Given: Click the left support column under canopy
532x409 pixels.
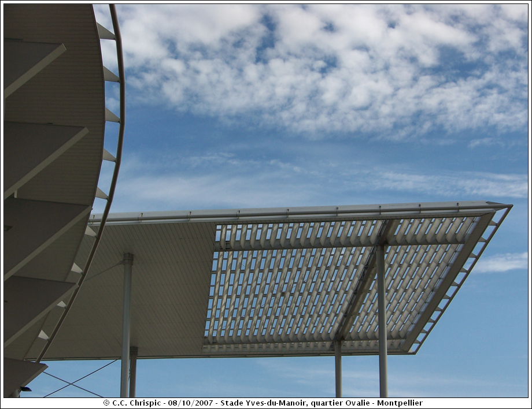Looking at the screenshot, I should click(x=126, y=324).
